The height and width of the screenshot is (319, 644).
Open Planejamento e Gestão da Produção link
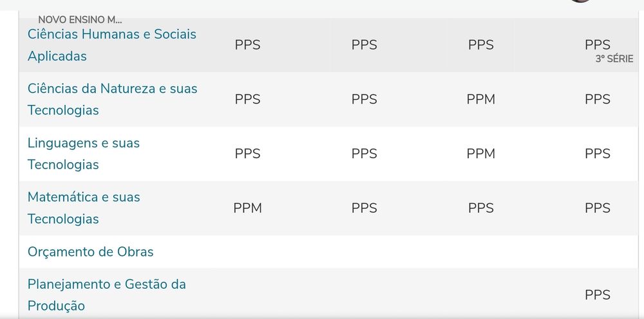[106, 295]
